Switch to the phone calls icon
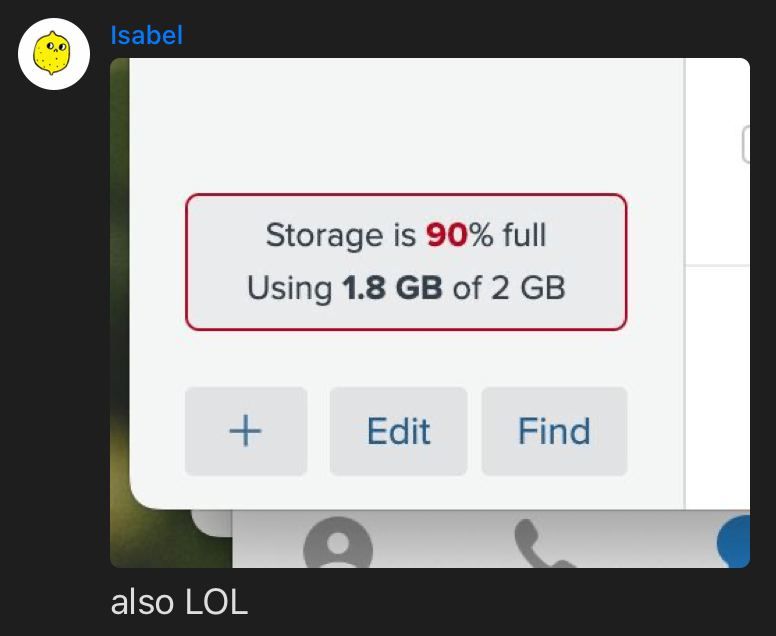 pyautogui.click(x=542, y=543)
